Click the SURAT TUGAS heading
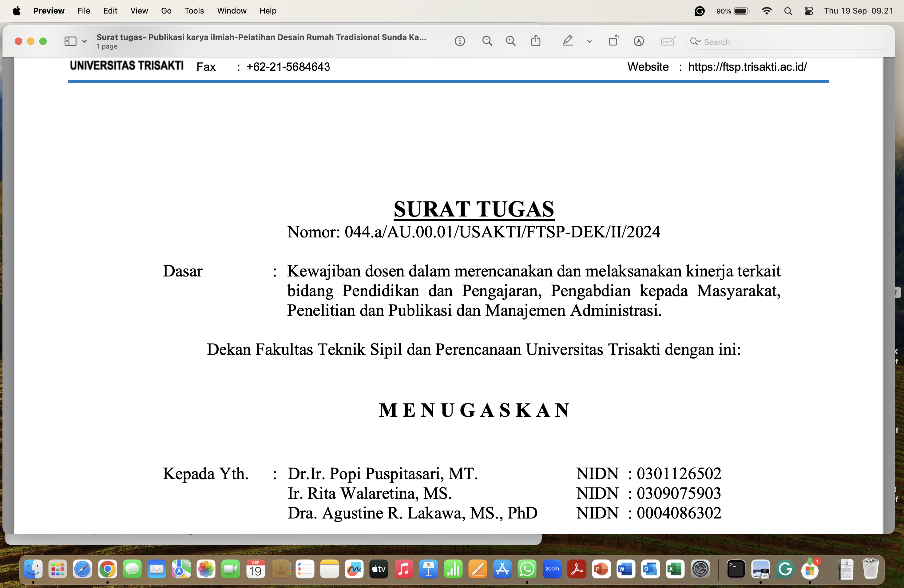 click(x=474, y=209)
